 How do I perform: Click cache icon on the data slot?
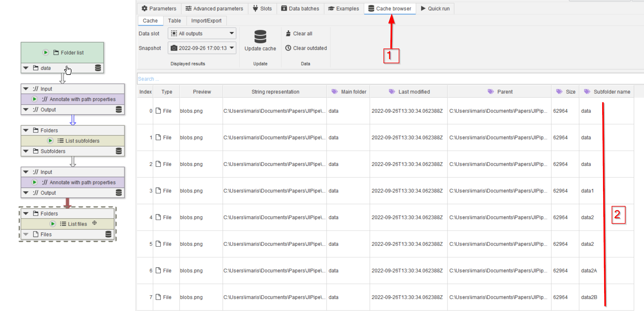tap(98, 68)
